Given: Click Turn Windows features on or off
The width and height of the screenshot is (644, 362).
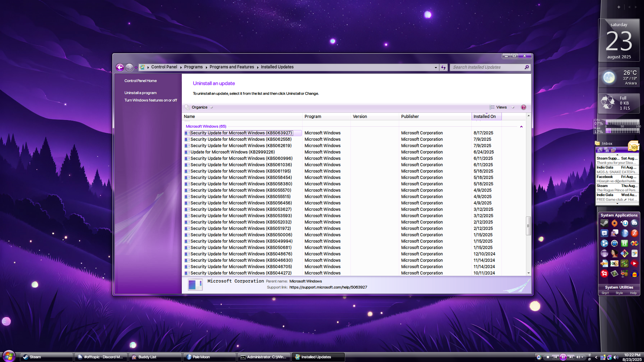Looking at the screenshot, I should 151,100.
